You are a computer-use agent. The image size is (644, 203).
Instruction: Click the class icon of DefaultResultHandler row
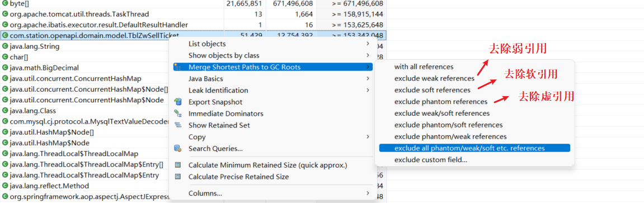(x=5, y=25)
